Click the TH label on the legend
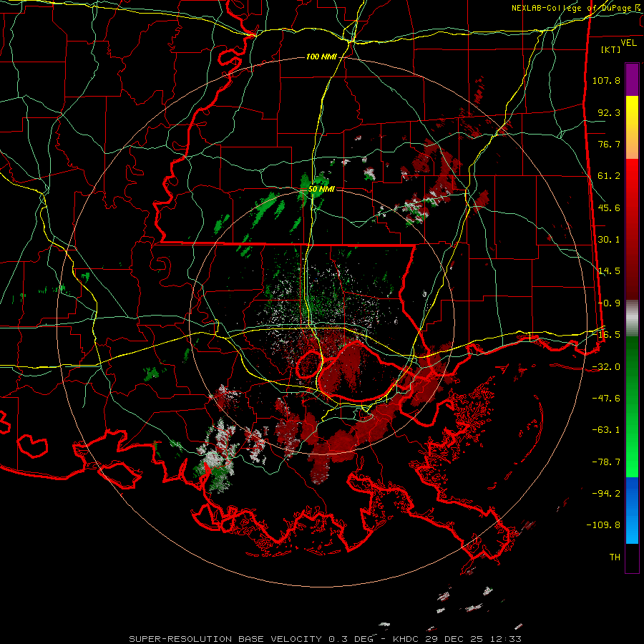The width and height of the screenshot is (644, 644). click(x=615, y=557)
